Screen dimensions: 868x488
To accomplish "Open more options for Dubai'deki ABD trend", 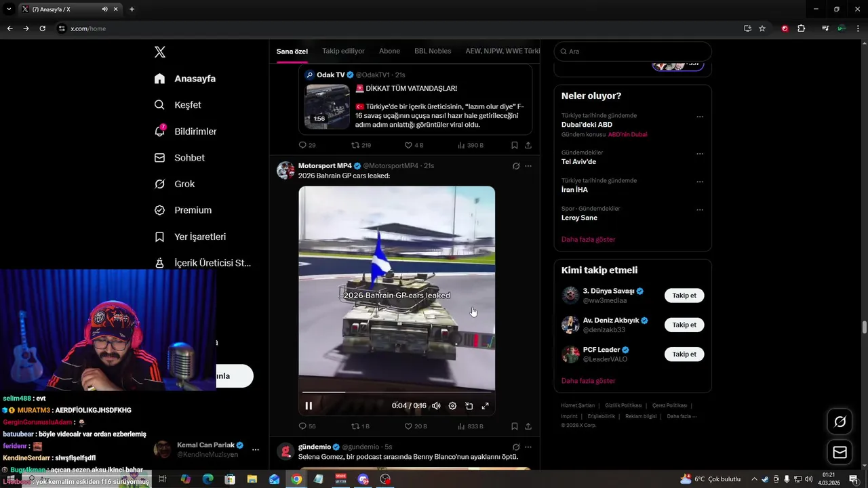I will click(x=700, y=117).
